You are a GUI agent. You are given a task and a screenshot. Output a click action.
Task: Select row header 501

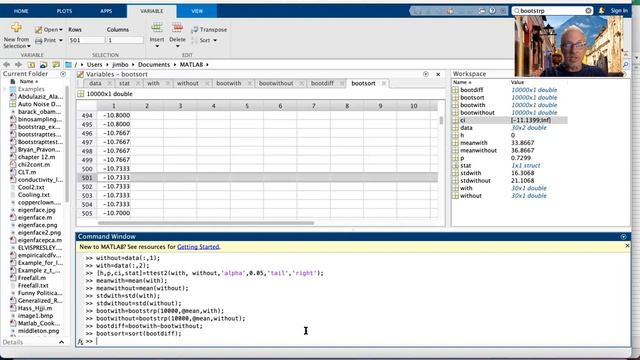tap(87, 178)
